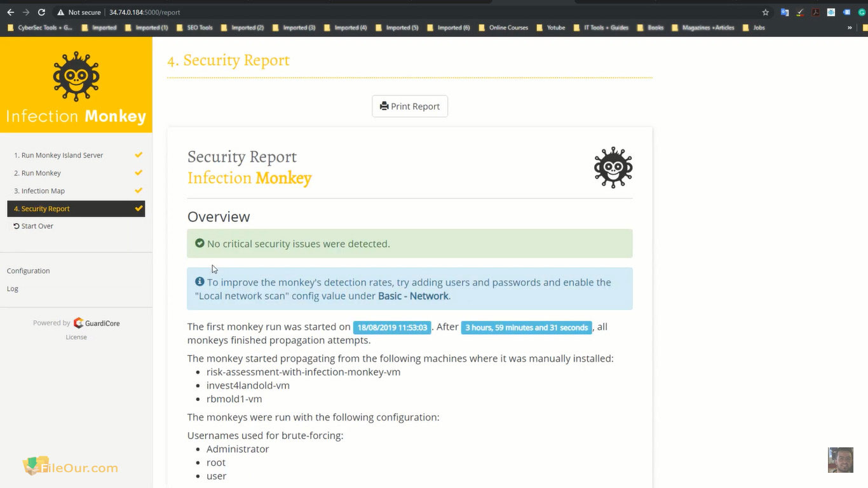
Task: Open the Google Translate extension icon
Action: (x=785, y=12)
